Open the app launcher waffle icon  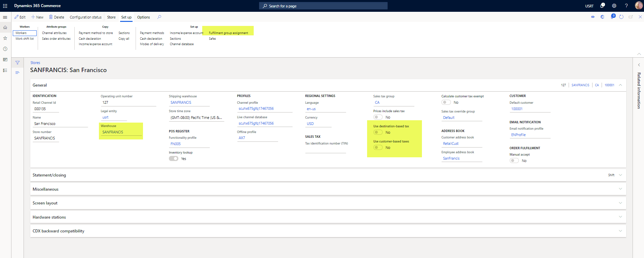pos(5,6)
